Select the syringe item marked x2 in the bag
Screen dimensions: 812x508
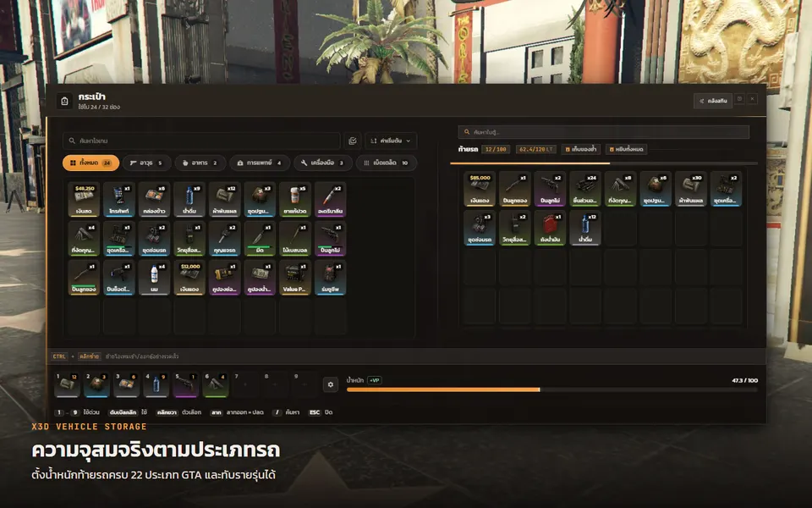click(x=330, y=200)
